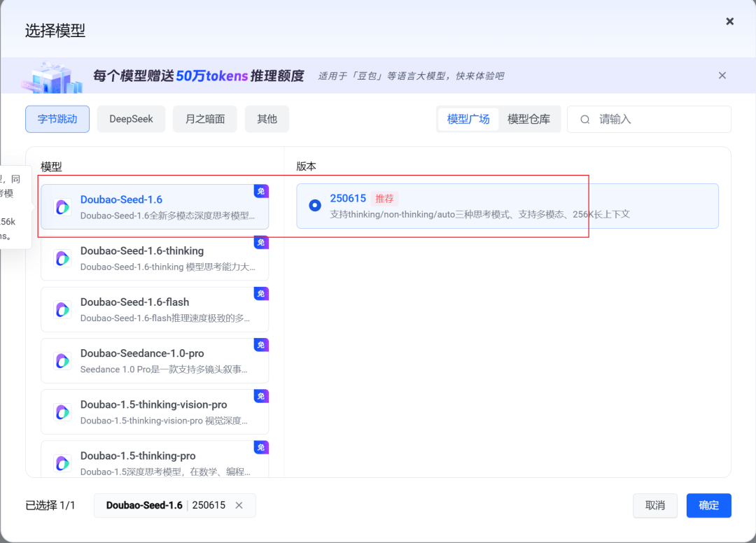The image size is (756, 543).
Task: Click the Doubao-Seed-1.6-flash logo icon
Action: tap(63, 310)
